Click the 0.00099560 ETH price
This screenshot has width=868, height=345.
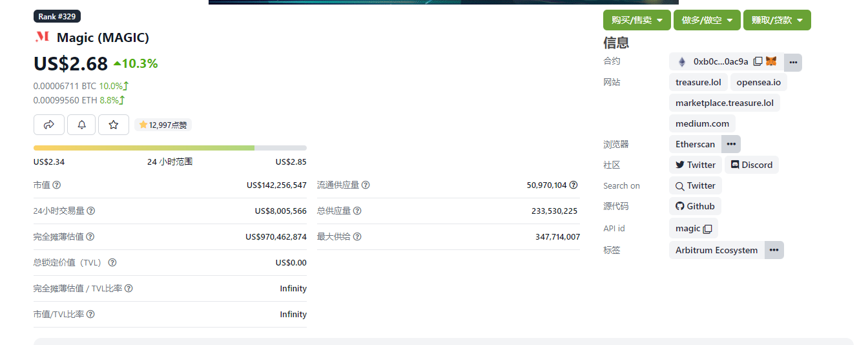click(x=65, y=100)
